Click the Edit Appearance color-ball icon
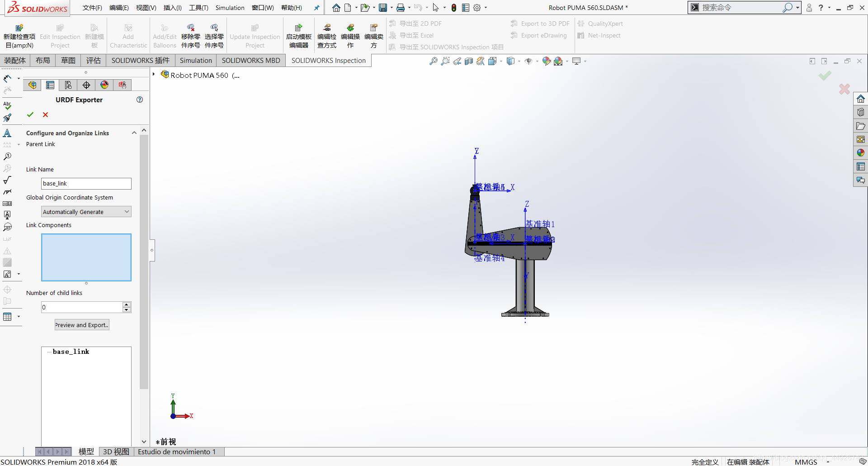This screenshot has width=868, height=466. (546, 61)
